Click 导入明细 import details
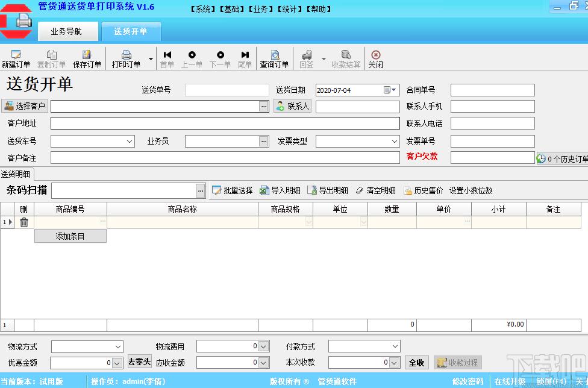 280,190
